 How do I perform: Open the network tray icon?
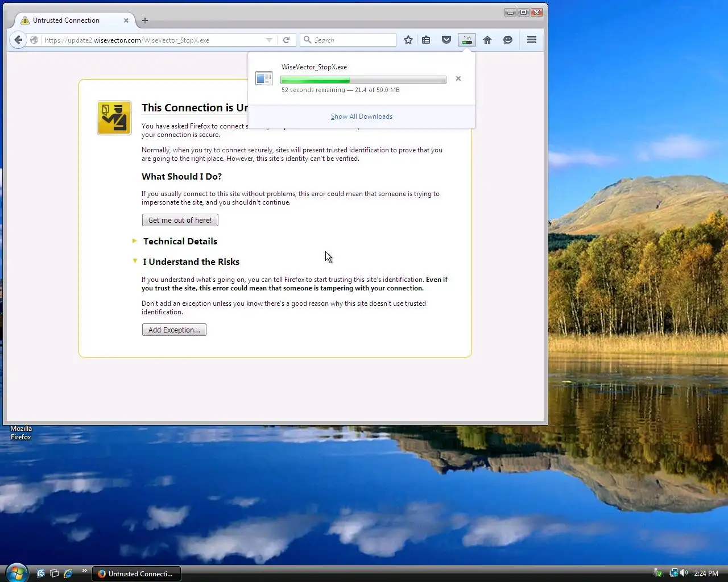pos(674,573)
